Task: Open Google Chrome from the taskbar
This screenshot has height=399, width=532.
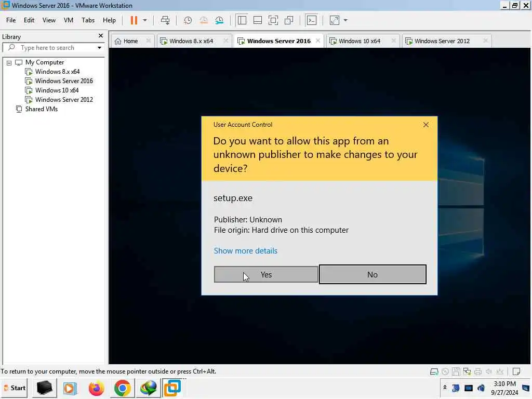Action: 123,388
